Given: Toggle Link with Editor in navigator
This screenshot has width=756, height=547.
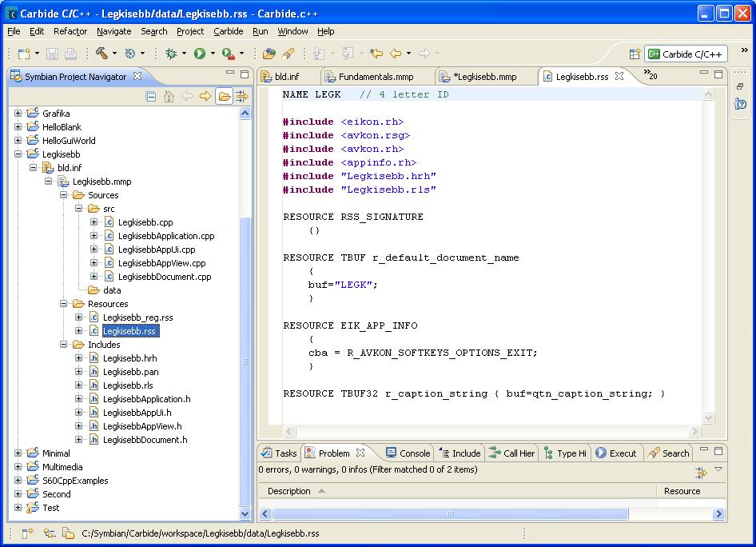Looking at the screenshot, I should coord(242,97).
